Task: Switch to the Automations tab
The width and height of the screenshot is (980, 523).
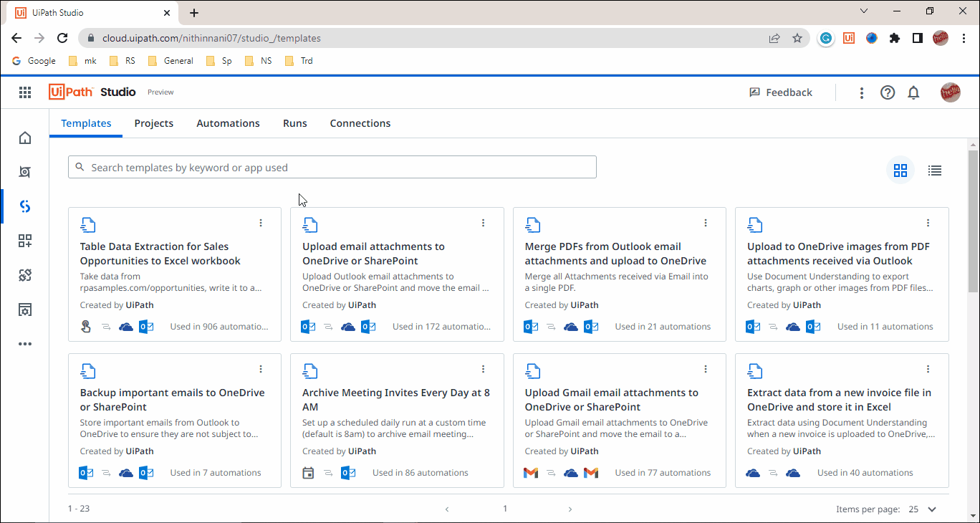Action: [x=228, y=123]
